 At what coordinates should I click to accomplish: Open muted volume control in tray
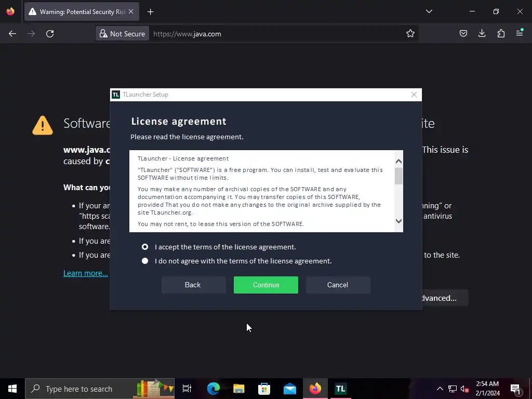click(x=465, y=389)
